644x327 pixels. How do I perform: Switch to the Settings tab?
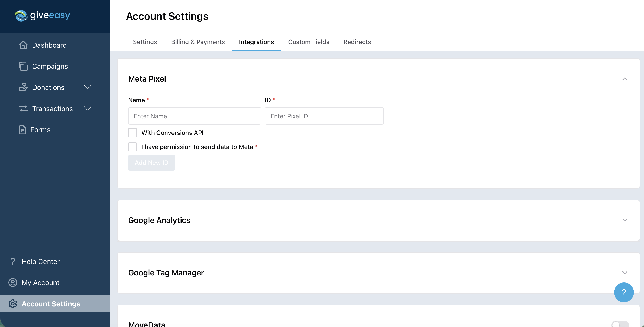coord(145,42)
